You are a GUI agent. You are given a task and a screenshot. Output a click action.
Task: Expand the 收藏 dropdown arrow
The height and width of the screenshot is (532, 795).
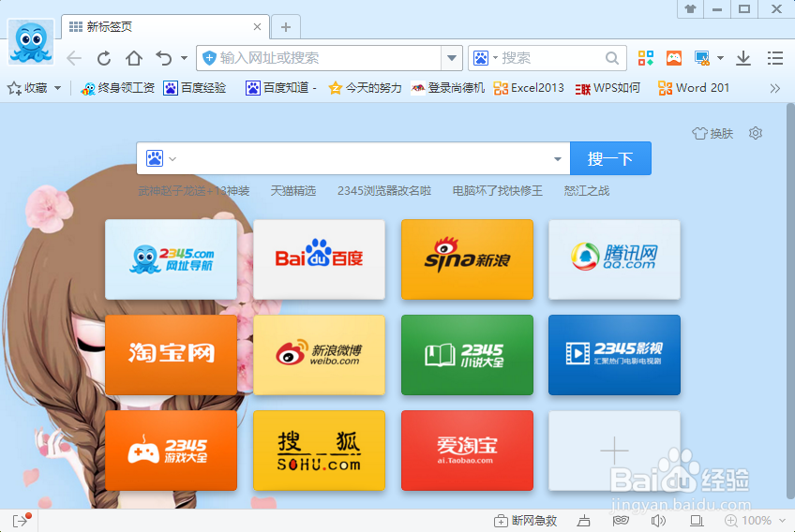57,88
